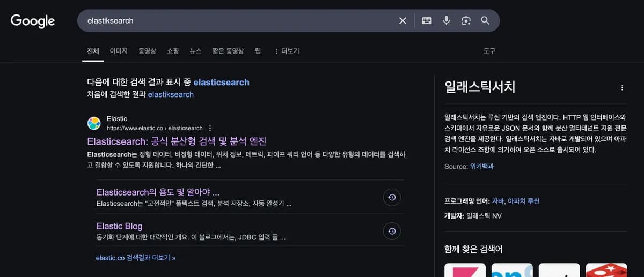Click the magnifier search button

coord(485,20)
